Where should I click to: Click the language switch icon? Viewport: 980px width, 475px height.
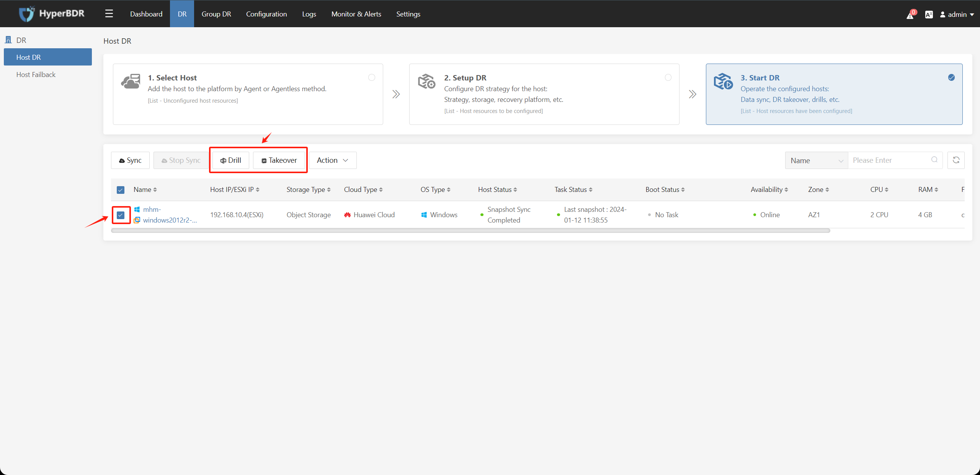pos(929,15)
